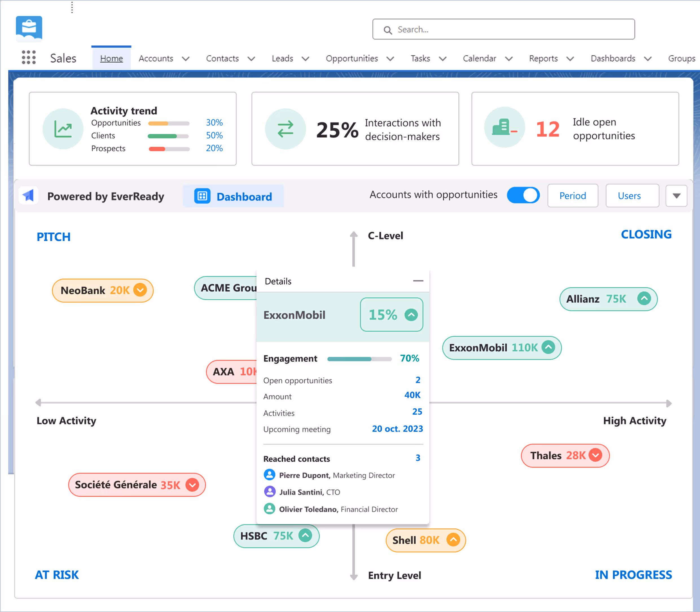Click Olivier Toledano's avatar icon
Image resolution: width=700 pixels, height=612 pixels.
[269, 509]
